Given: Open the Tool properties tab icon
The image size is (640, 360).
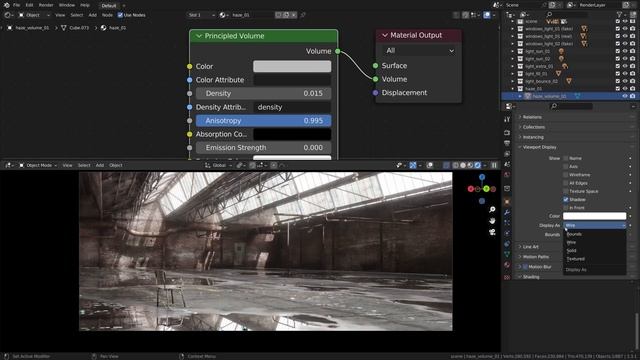Looking at the screenshot, I should coord(507,119).
